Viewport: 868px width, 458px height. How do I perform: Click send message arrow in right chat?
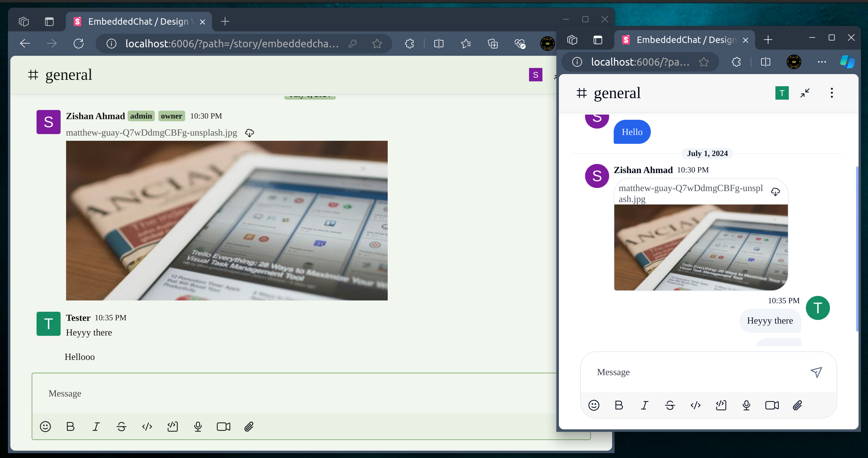tap(816, 372)
